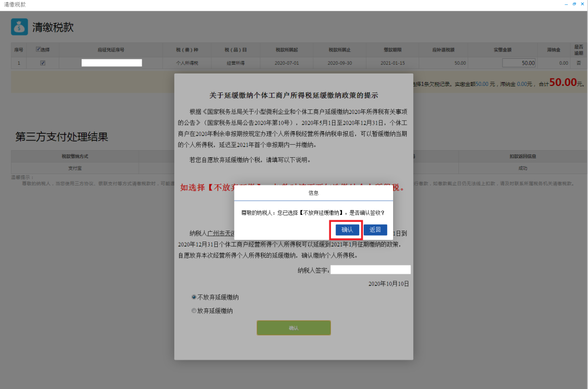
Task: Click the 成功 result cell
Action: (x=523, y=168)
